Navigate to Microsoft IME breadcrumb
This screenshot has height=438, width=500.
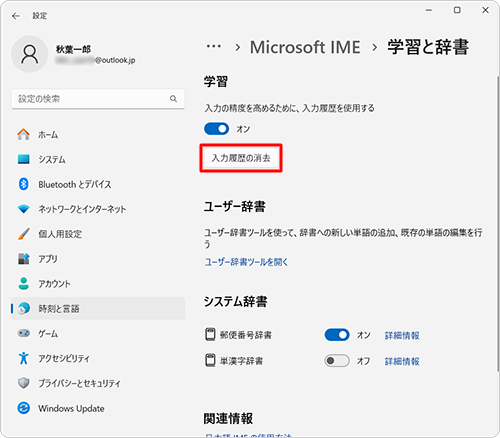[x=305, y=47]
